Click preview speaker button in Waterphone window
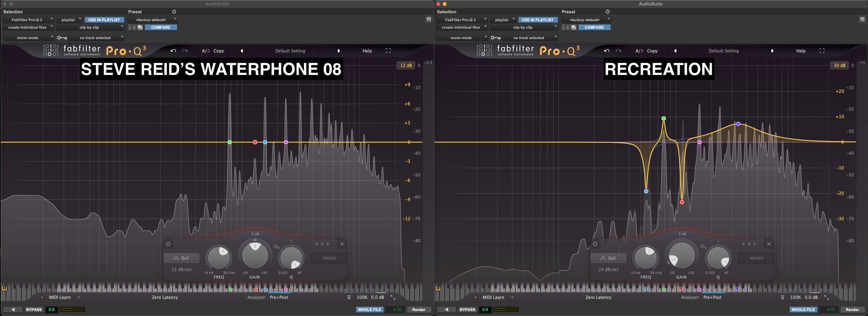 tap(13, 309)
